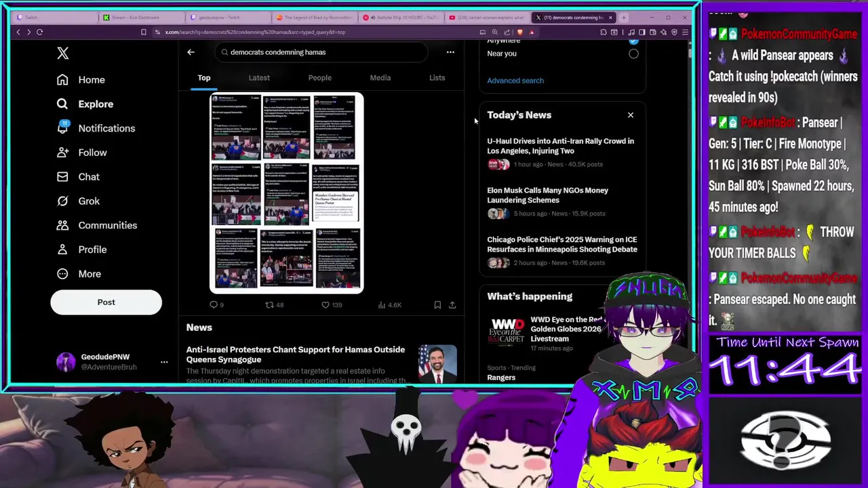Open the Advanced search link
868x488 pixels.
515,81
